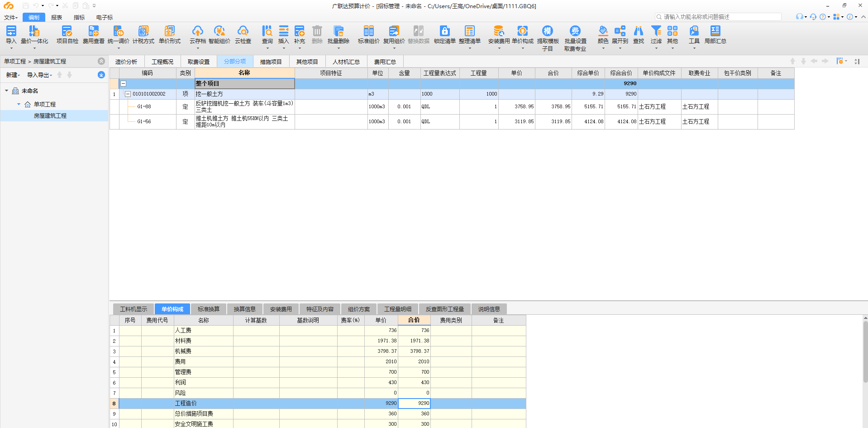Open the 新建 dropdown

point(13,75)
